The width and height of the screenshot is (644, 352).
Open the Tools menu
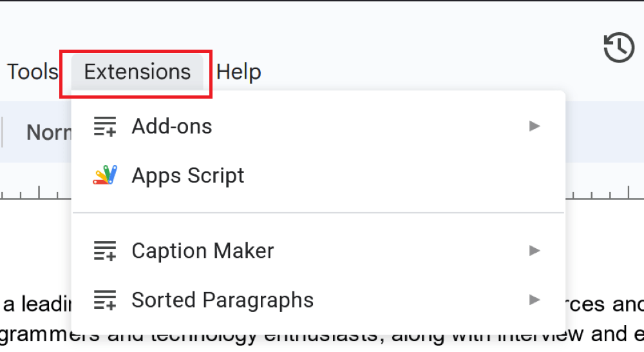(32, 72)
